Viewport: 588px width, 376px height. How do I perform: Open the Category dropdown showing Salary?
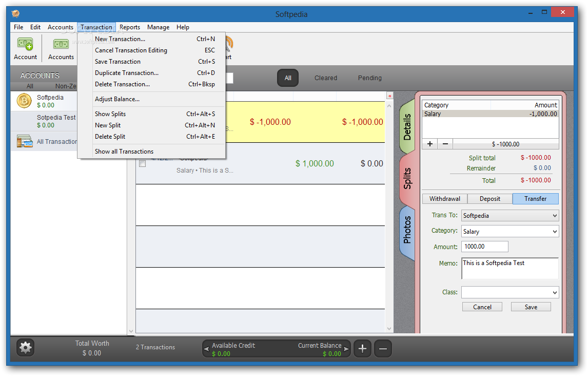tap(509, 232)
